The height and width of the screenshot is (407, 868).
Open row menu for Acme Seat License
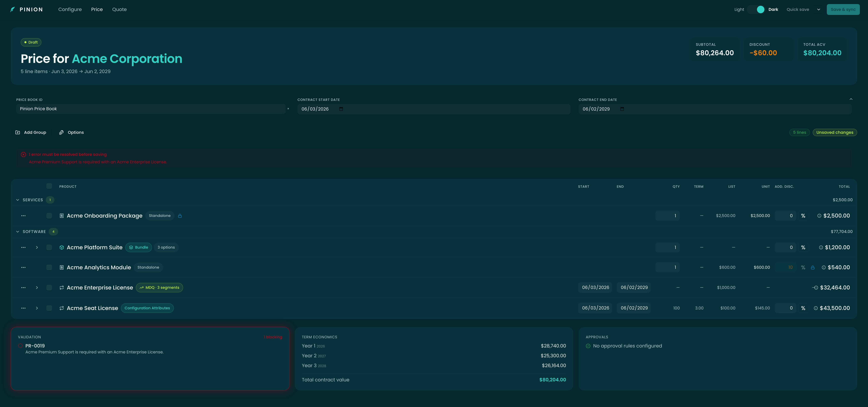click(23, 308)
